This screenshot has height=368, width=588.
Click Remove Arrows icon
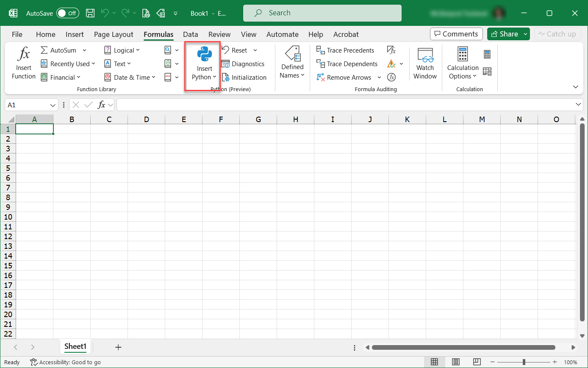(321, 78)
